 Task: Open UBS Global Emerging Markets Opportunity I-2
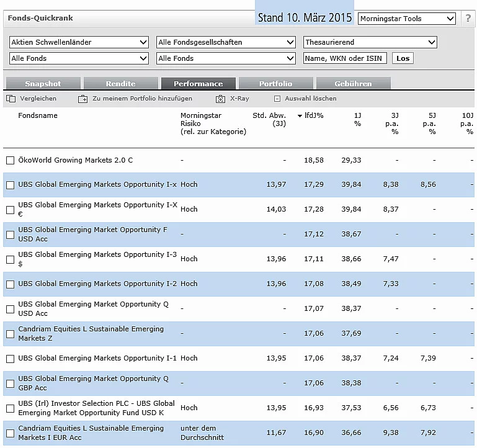(x=97, y=284)
